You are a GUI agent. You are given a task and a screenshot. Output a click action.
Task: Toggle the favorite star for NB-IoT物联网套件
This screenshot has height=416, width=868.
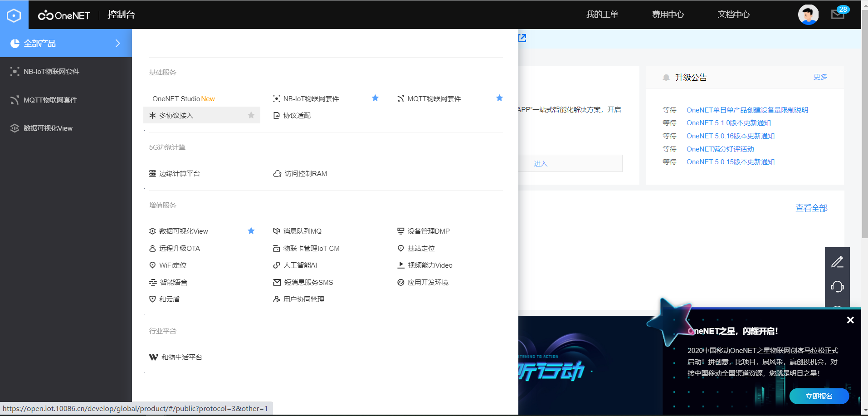tap(375, 98)
